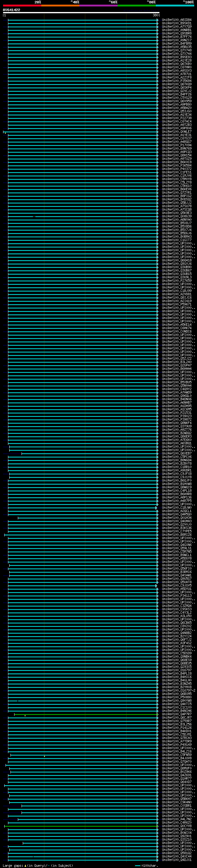
Task: Open hit UniRef100_Q9SBR8
Action: pos(177,33)
